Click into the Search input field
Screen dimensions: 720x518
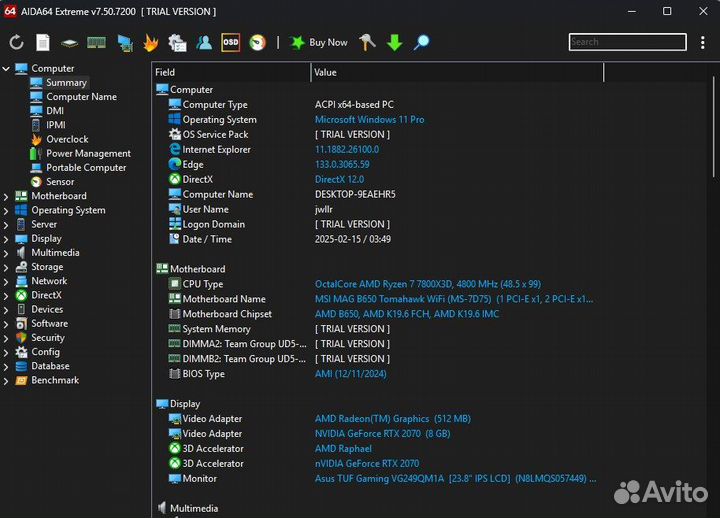(x=627, y=42)
